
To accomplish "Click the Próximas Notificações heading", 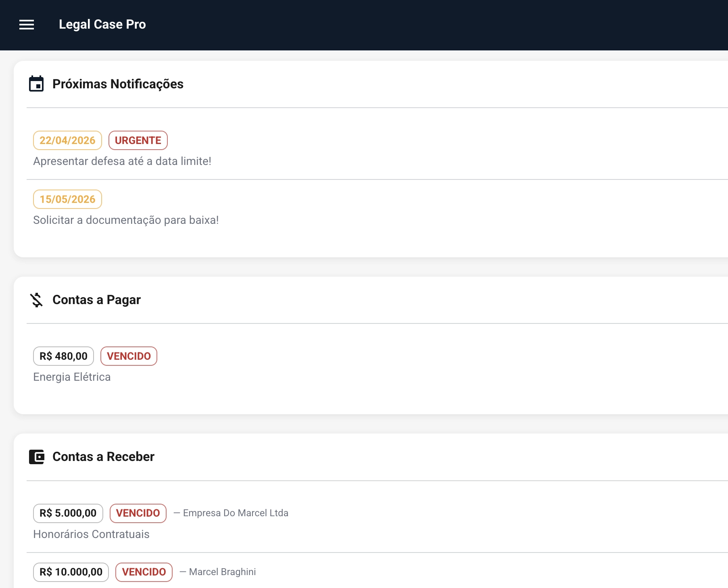I will 118,84.
